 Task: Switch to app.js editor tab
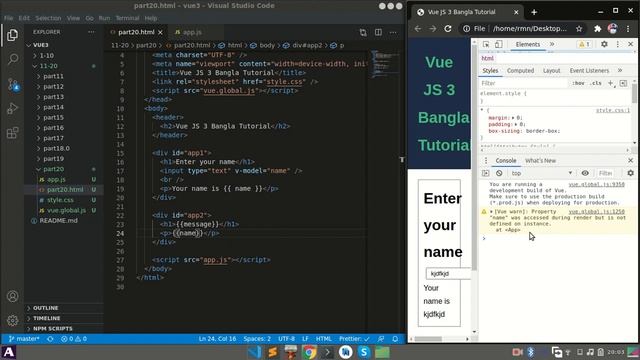[x=192, y=32]
